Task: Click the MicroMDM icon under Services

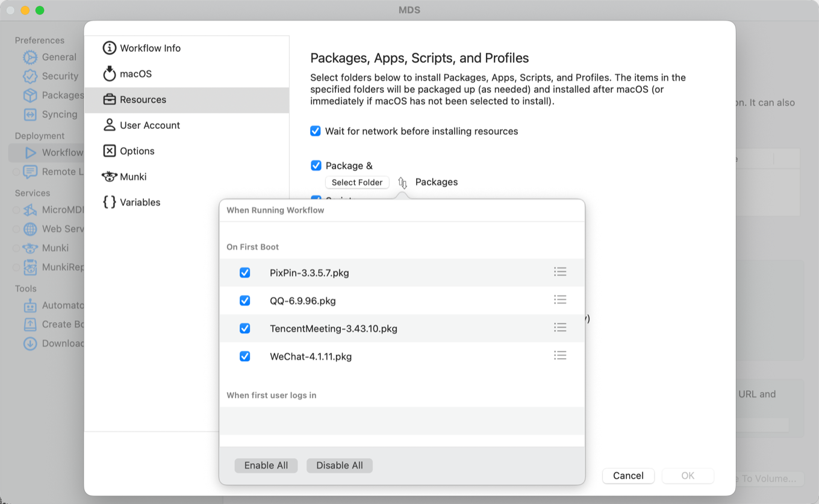Action: [x=30, y=210]
